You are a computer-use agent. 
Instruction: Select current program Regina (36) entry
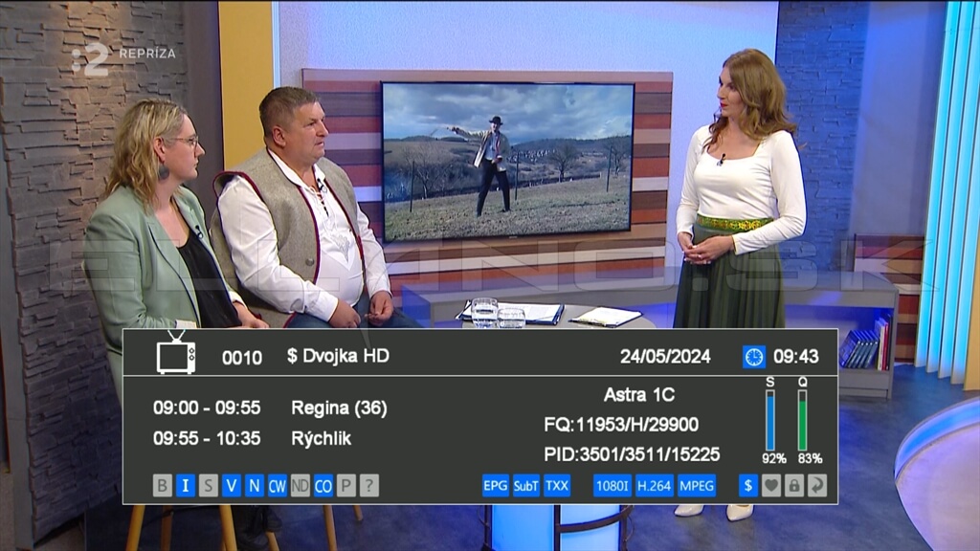pos(270,408)
